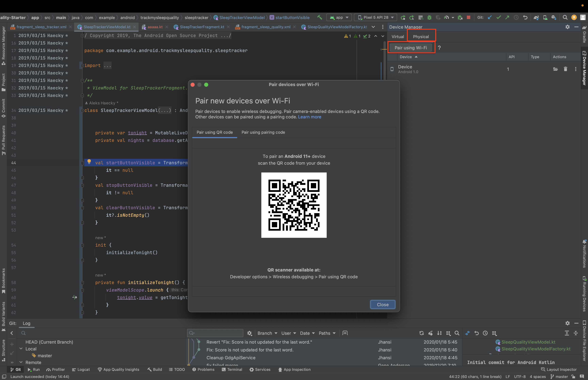Open Device Manager settings gear
Viewport: 588px width, 380px height.
567,27
